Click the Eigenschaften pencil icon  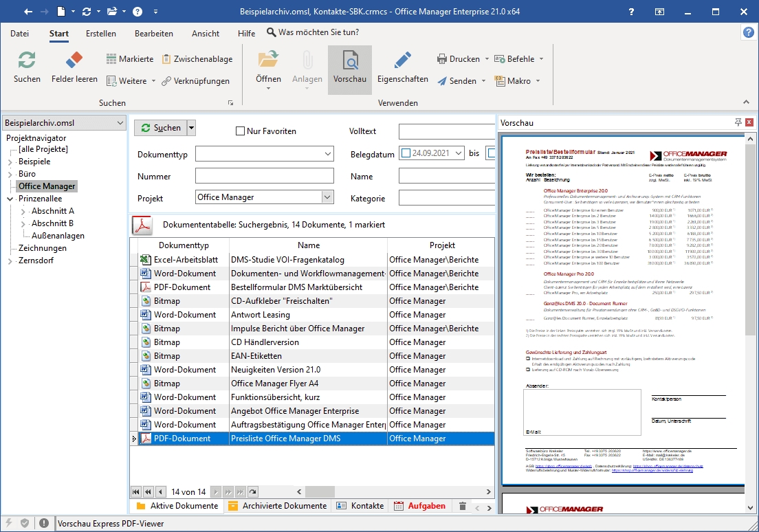point(402,60)
